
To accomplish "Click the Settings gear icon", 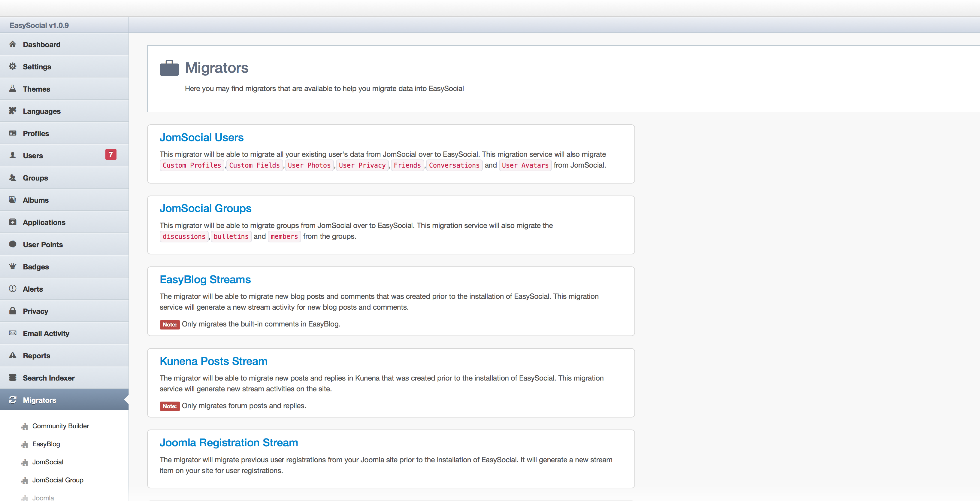I will click(13, 66).
